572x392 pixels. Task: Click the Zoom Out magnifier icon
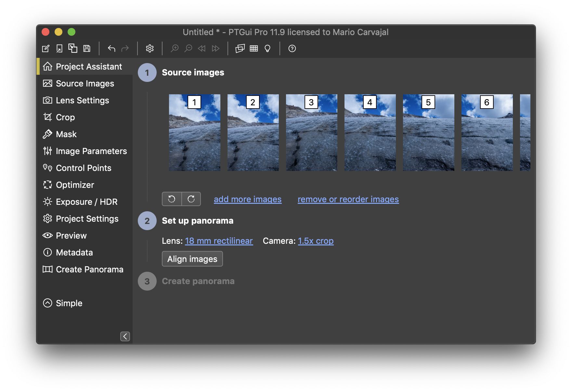click(188, 48)
